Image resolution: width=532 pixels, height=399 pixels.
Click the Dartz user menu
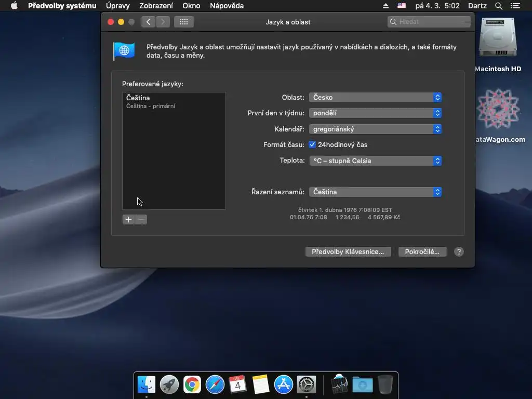coord(477,6)
